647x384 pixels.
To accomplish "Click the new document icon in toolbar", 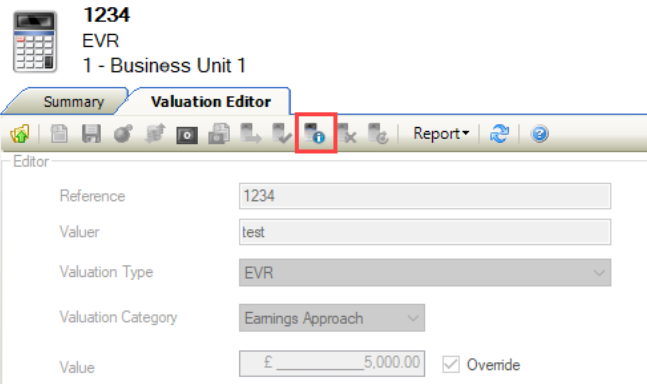I will (x=59, y=134).
